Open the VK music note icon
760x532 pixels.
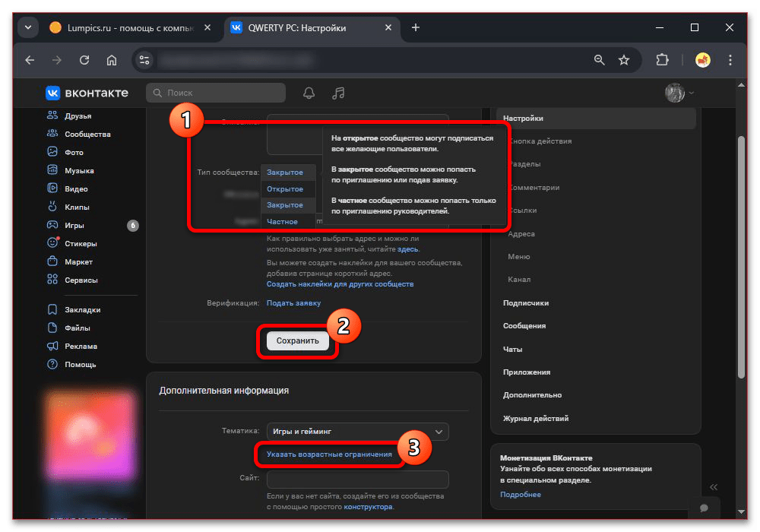click(x=339, y=93)
